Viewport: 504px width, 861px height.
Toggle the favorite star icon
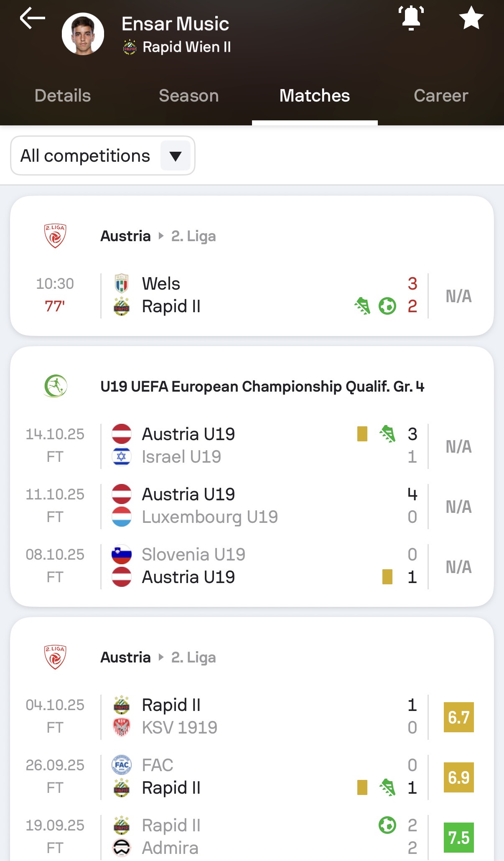(x=471, y=18)
